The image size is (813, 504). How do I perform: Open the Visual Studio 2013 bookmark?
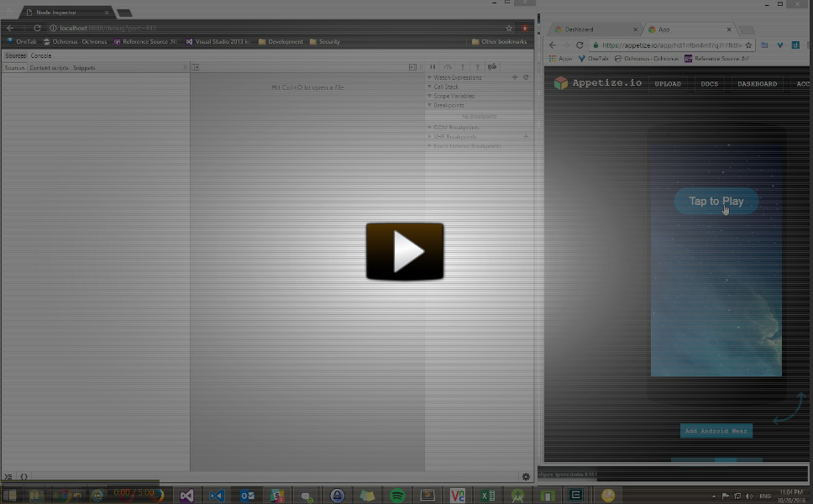[218, 41]
